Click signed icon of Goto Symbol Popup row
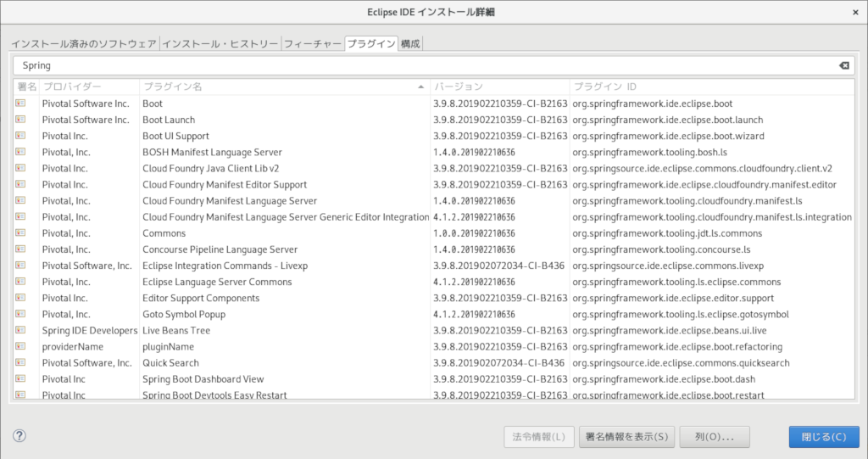This screenshot has height=459, width=868. [x=20, y=314]
